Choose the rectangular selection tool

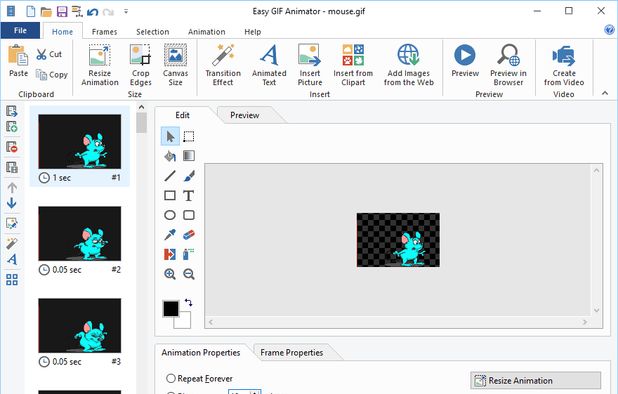click(189, 136)
